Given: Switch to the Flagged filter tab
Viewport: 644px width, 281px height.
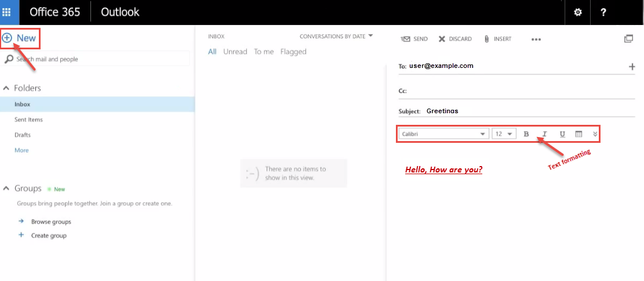Looking at the screenshot, I should [x=293, y=52].
